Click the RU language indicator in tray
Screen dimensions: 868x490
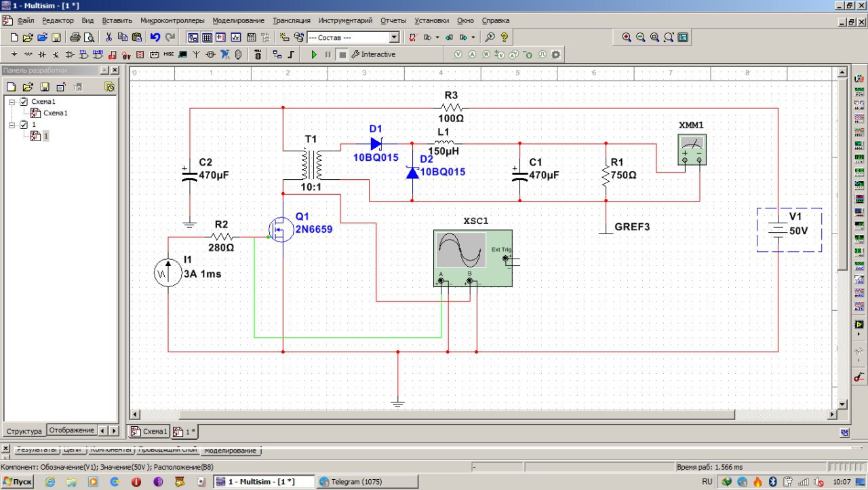pyautogui.click(x=707, y=482)
